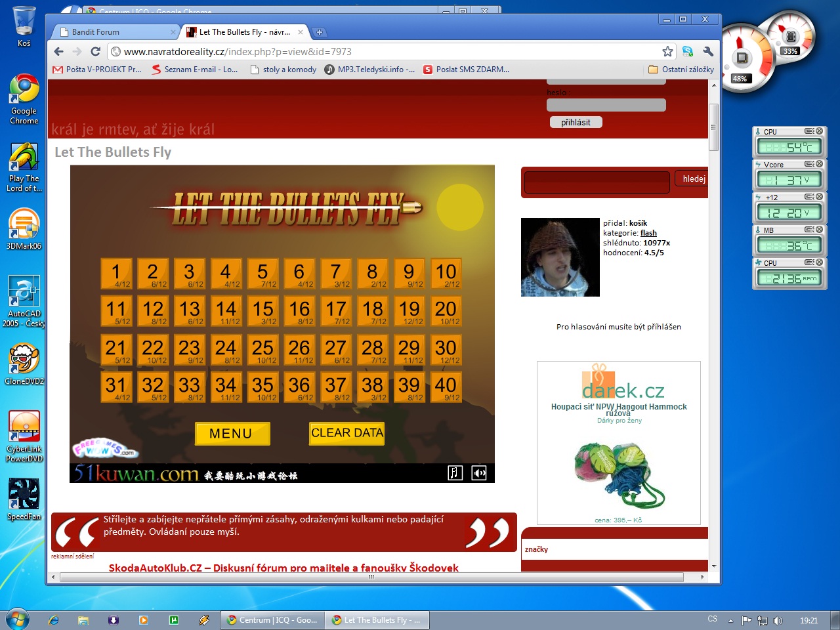Toggle game sound speaker icon
Image resolution: width=840 pixels, height=630 pixels.
pyautogui.click(x=479, y=473)
